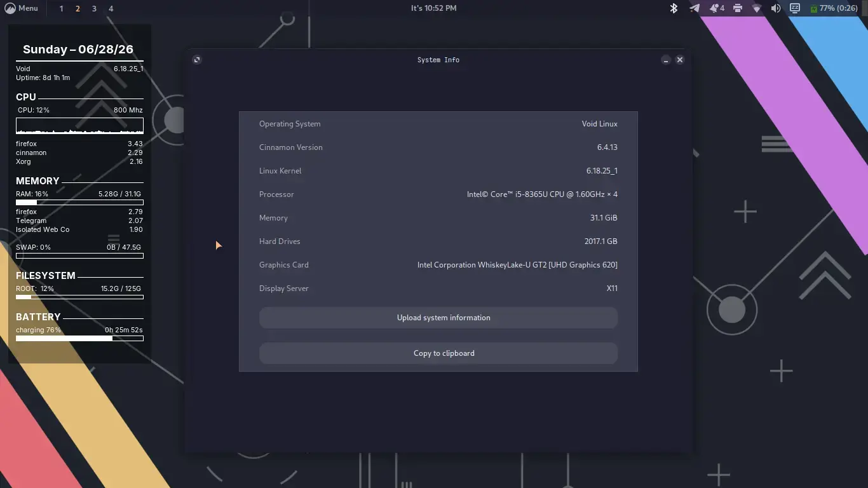
Task: Click the CPU usage graph
Action: (x=79, y=125)
